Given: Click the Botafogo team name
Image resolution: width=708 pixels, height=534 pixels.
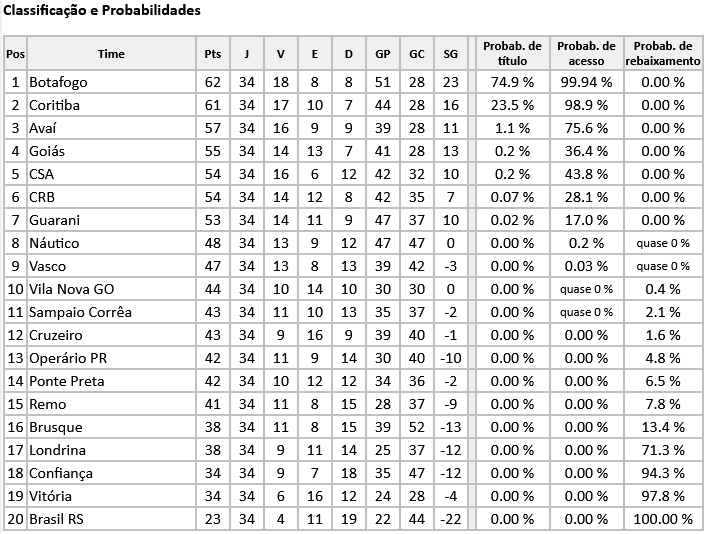Looking at the screenshot, I should (58, 82).
